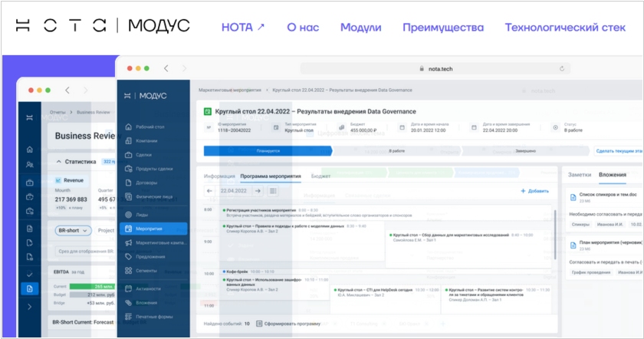This screenshot has height=339, width=644.
Task: Select the Завершено stage in progress bar
Action: tap(525, 151)
